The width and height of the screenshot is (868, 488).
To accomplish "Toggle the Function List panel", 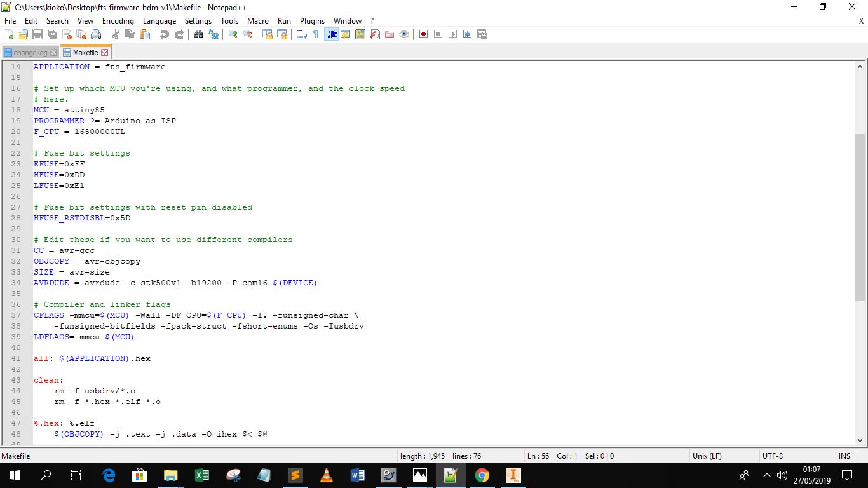I will 375,34.
